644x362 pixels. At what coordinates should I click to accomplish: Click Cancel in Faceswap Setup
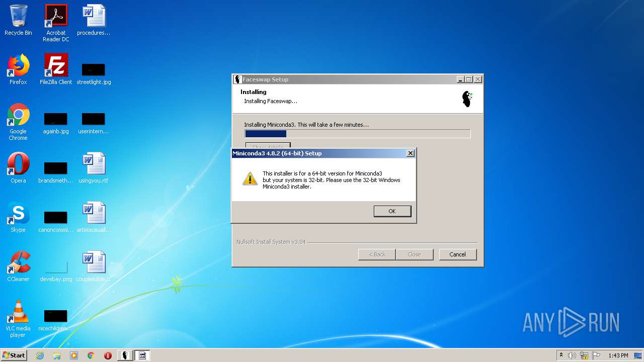457,254
